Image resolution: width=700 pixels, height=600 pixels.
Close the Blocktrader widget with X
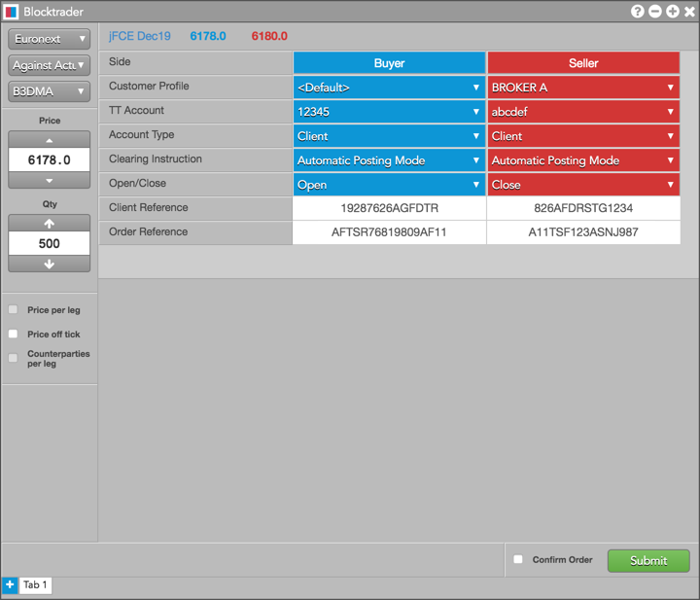click(689, 11)
